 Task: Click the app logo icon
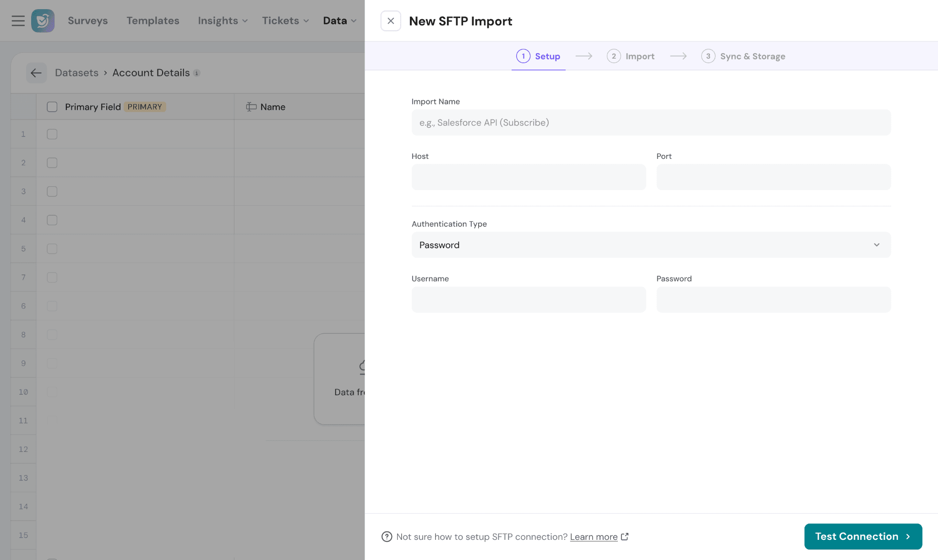pos(43,21)
